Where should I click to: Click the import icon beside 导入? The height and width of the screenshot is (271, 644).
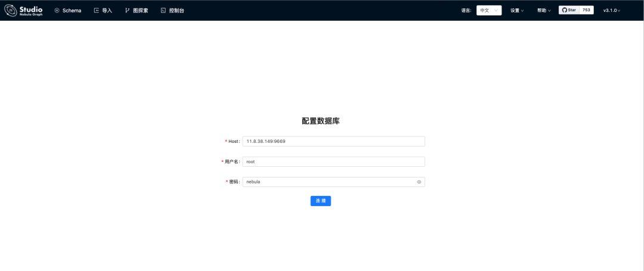click(96, 11)
